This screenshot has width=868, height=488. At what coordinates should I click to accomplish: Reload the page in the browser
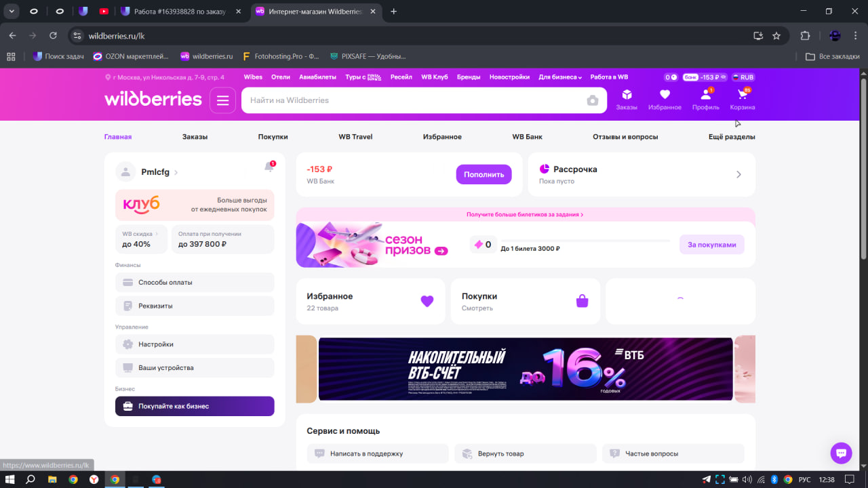coord(53,36)
